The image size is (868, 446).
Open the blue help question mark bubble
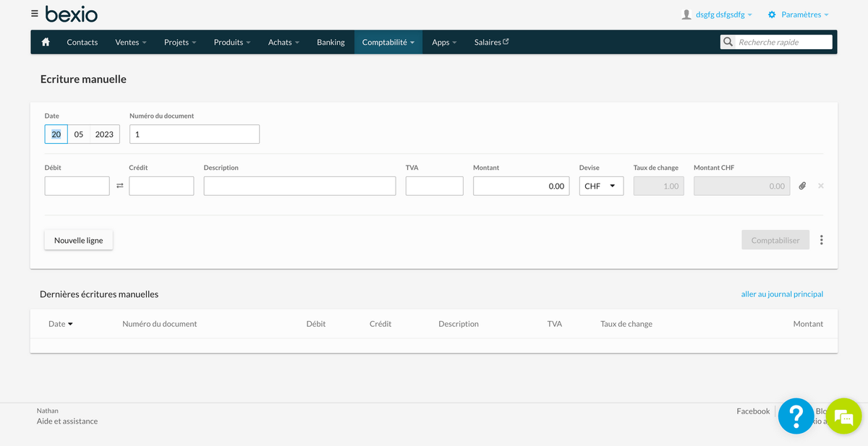coord(796,416)
